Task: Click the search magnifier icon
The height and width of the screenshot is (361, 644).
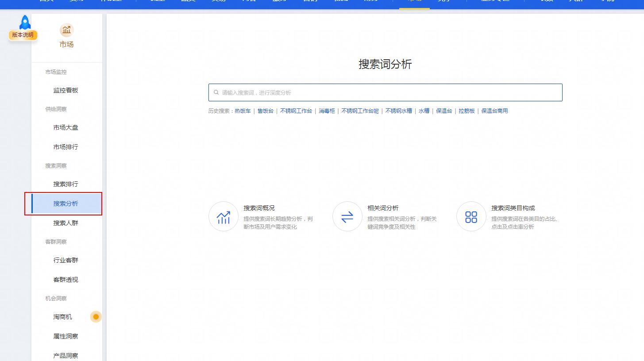Action: (216, 92)
